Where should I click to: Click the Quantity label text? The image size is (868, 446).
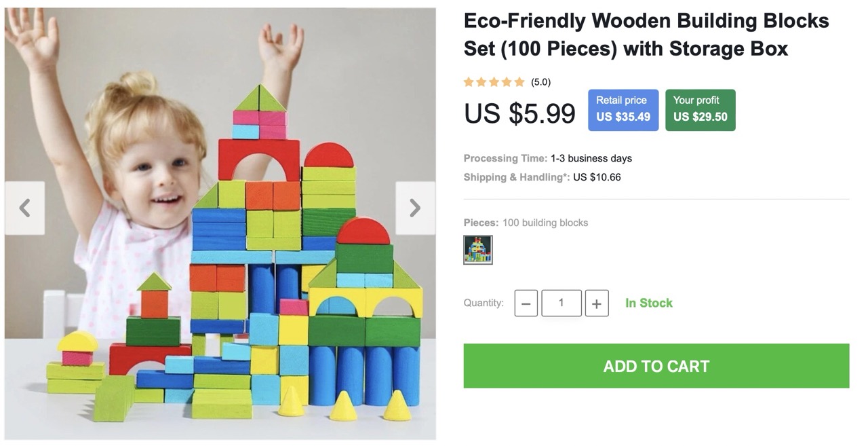(x=484, y=303)
